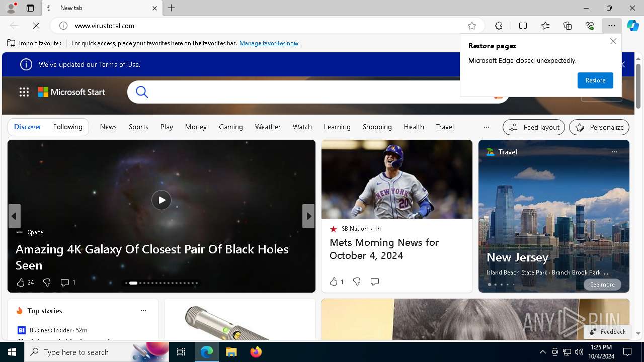Stop loading the page
This screenshot has height=362, width=644.
click(x=36, y=26)
